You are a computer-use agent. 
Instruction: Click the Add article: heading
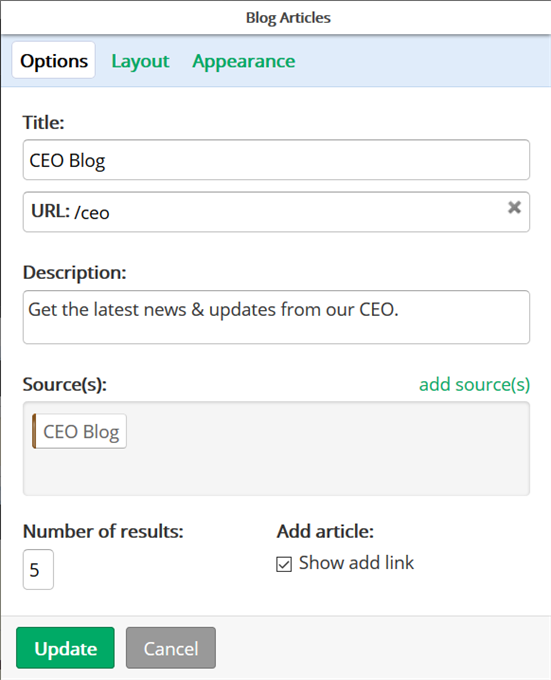(x=325, y=531)
